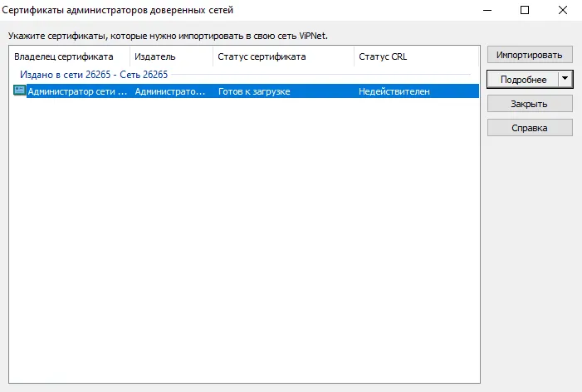Image resolution: width=582 pixels, height=392 pixels.
Task: Sort by Статус CRL column header
Action: click(x=417, y=56)
